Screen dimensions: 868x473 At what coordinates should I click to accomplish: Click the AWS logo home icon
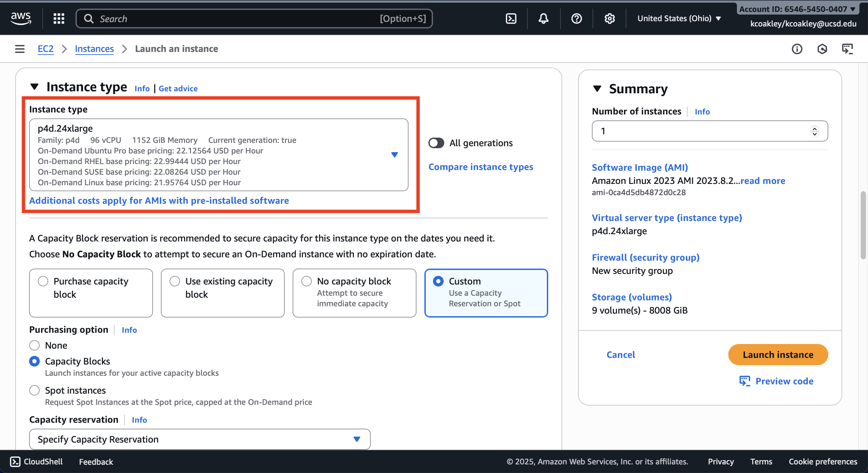click(21, 18)
